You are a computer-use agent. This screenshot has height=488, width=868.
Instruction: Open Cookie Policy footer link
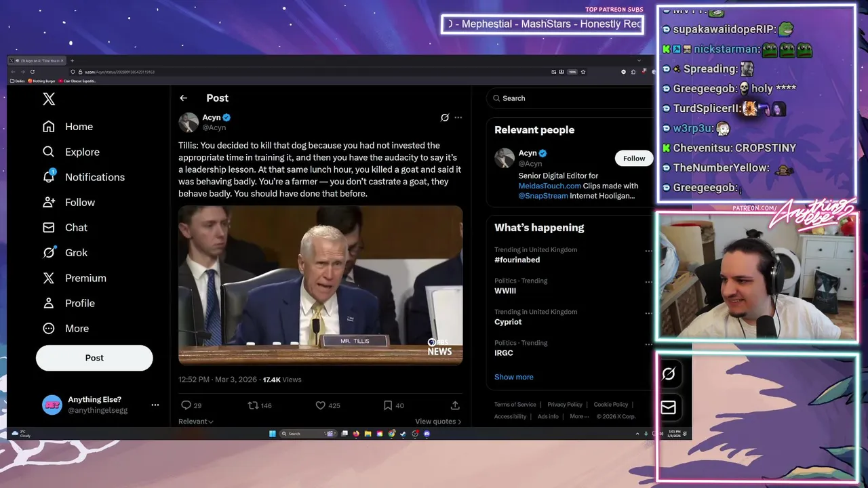pyautogui.click(x=611, y=405)
